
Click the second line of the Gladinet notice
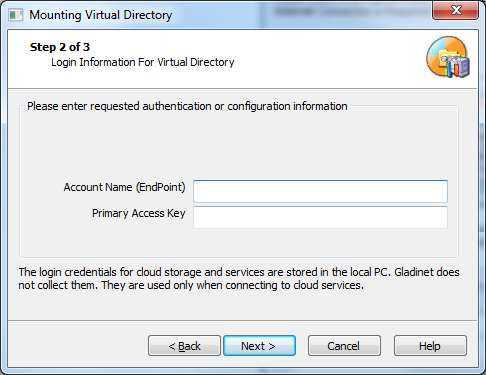191,285
